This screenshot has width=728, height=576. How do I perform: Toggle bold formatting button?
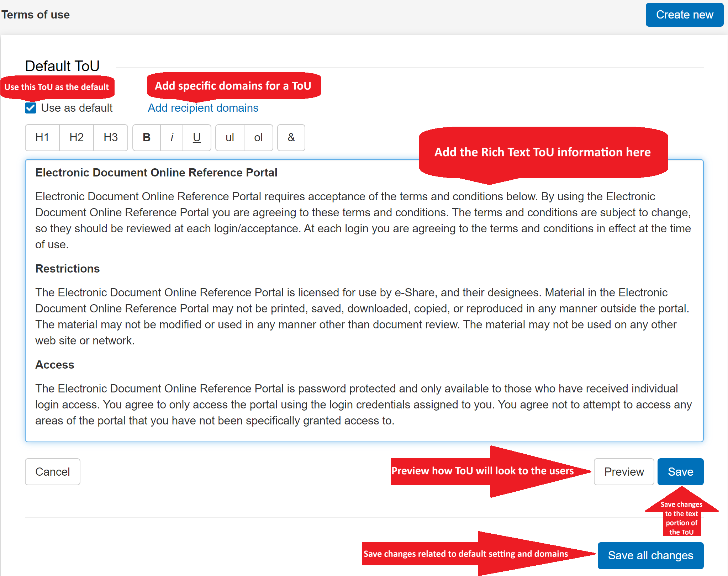[x=147, y=138]
